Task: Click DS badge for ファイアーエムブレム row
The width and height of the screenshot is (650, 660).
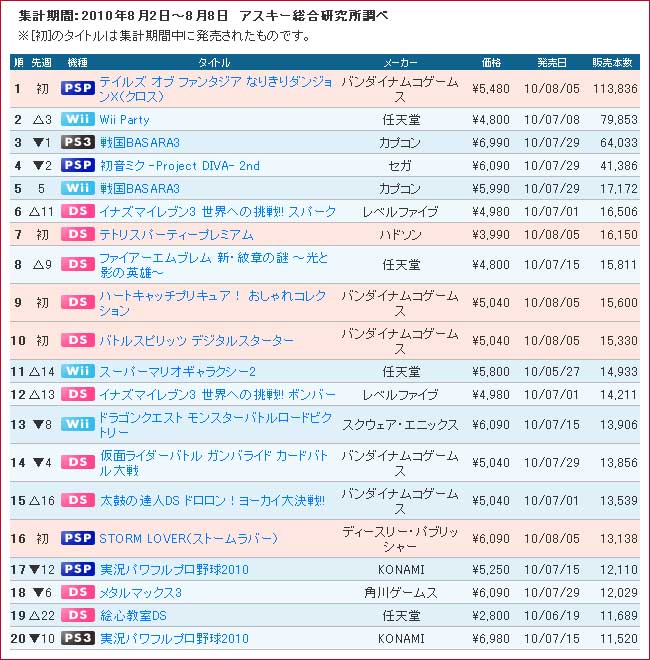Action: point(78,264)
